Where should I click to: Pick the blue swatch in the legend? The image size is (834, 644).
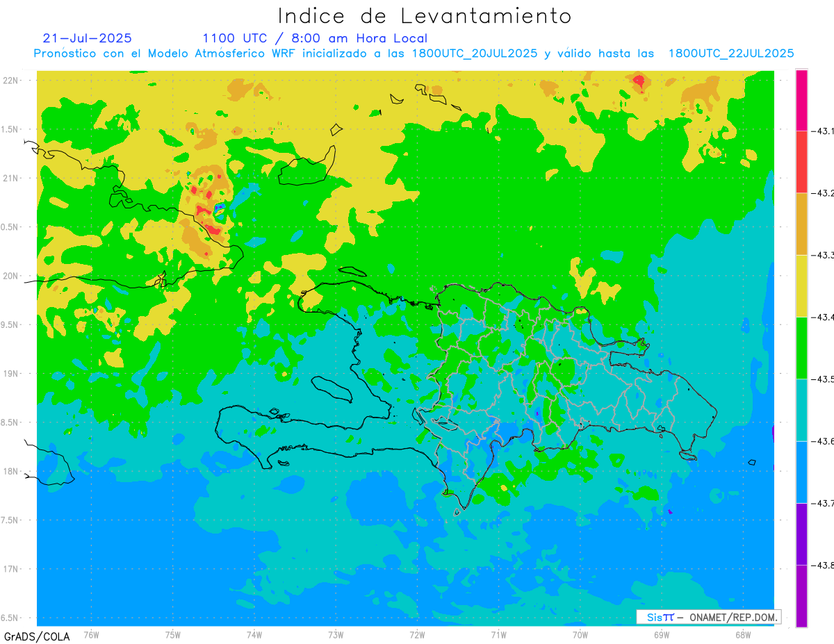tap(801, 472)
